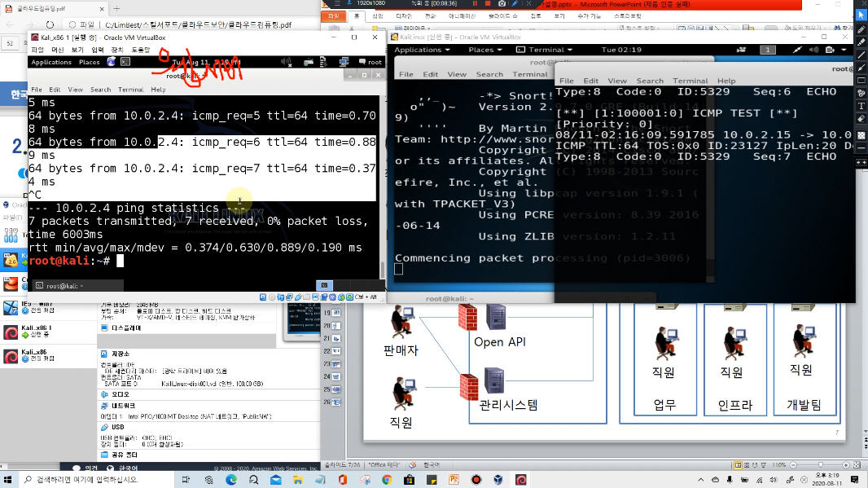Select Kali_x86 1 running VM in VirtualBox list

(49, 332)
